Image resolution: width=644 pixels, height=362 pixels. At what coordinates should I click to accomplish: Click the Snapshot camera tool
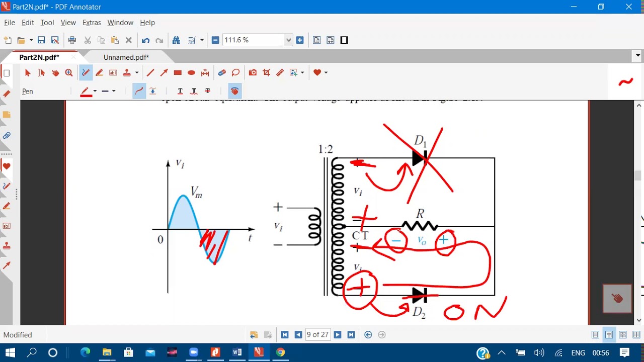click(x=253, y=73)
